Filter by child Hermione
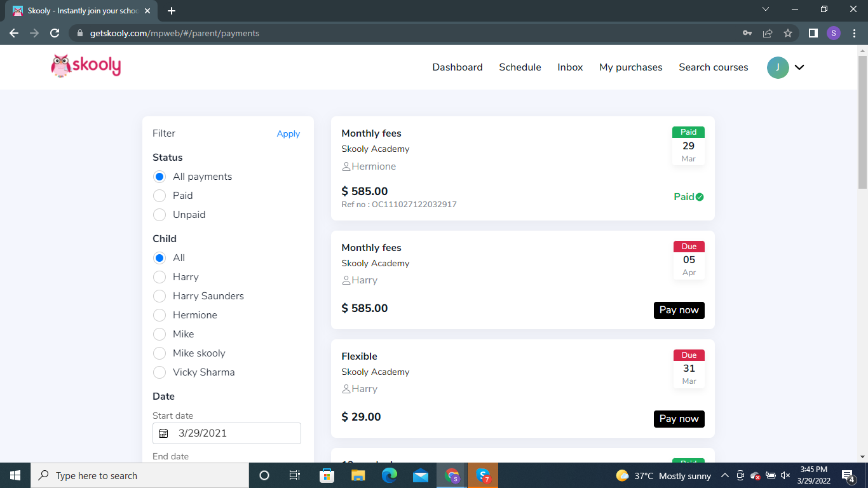The image size is (868, 488). point(159,315)
